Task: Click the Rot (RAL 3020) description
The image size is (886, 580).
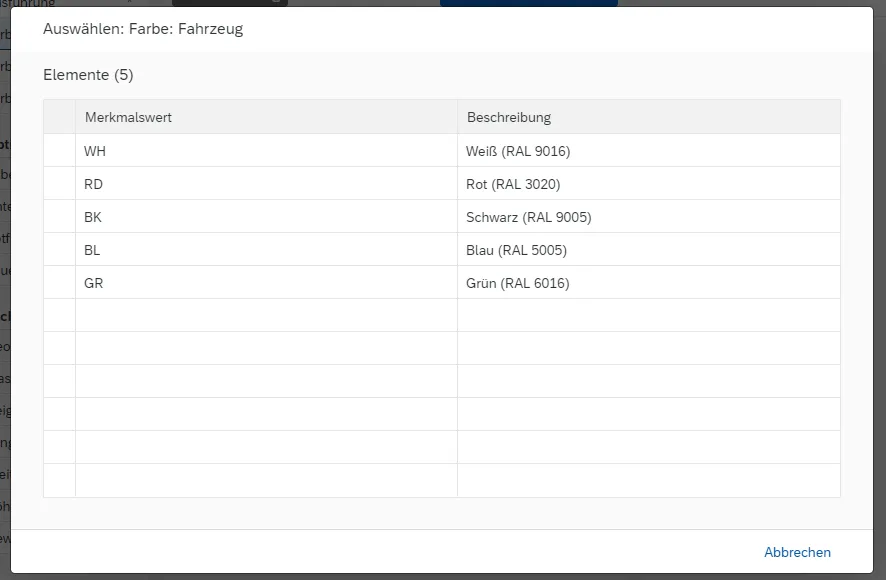Action: 513,184
